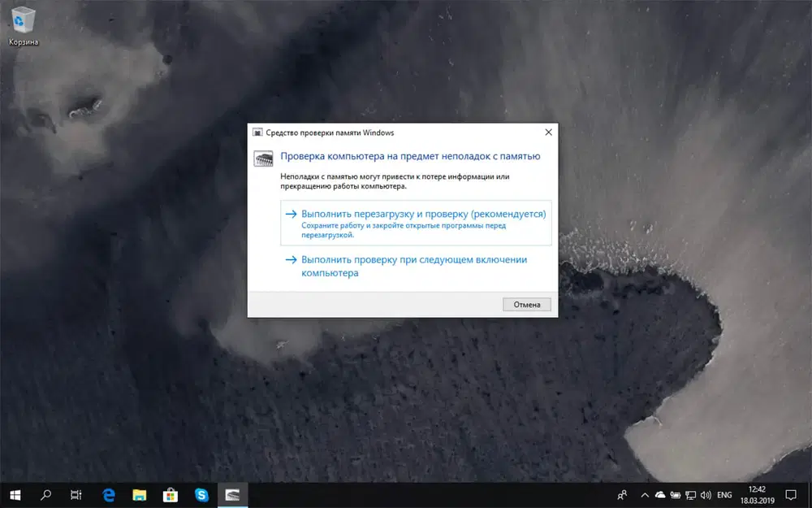Choose 'Выполнить перезагрузку и проверку (рекомендуется)'
Viewport: 812px width, 508px height.
[416, 223]
